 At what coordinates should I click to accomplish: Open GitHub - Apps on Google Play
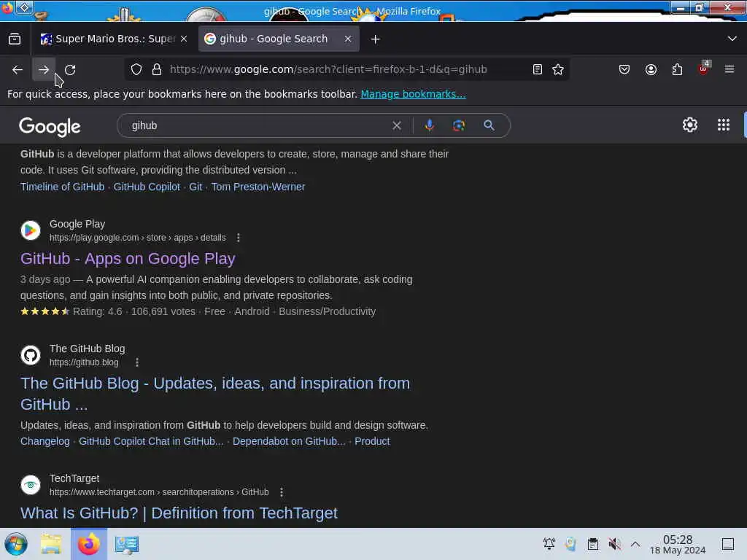pyautogui.click(x=128, y=259)
